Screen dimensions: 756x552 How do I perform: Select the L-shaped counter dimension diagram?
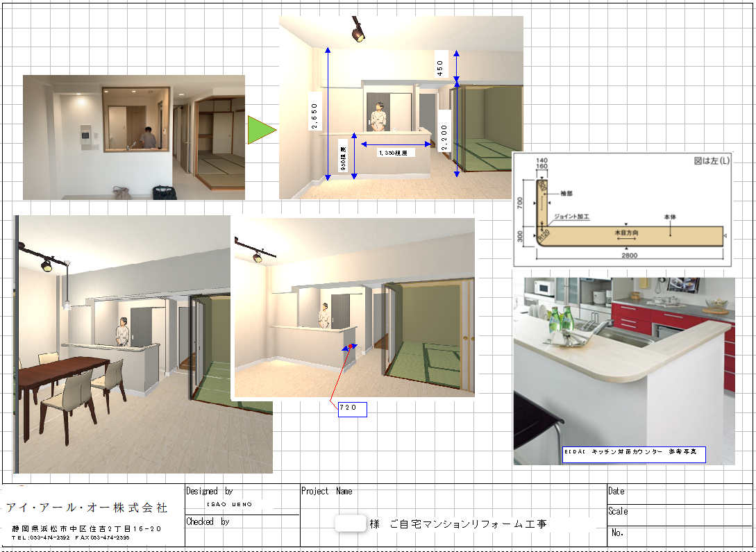(623, 210)
